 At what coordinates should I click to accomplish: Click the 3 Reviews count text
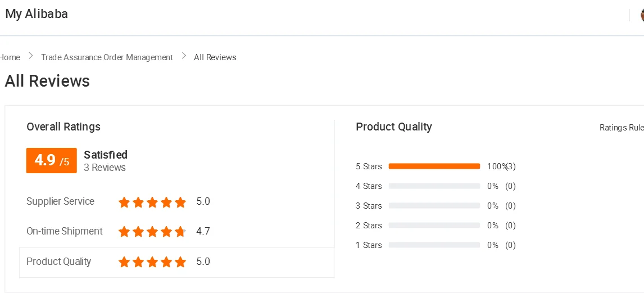coord(105,168)
